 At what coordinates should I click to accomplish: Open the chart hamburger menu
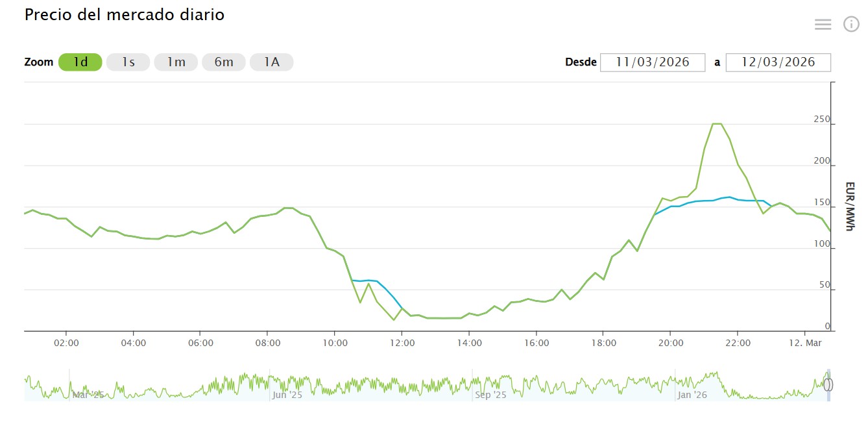coord(823,25)
